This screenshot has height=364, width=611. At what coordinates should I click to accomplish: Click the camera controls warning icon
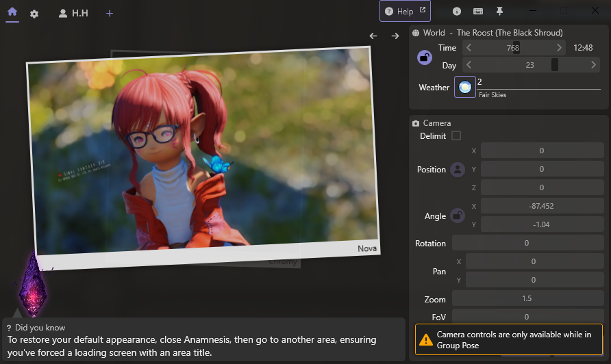[x=426, y=340]
